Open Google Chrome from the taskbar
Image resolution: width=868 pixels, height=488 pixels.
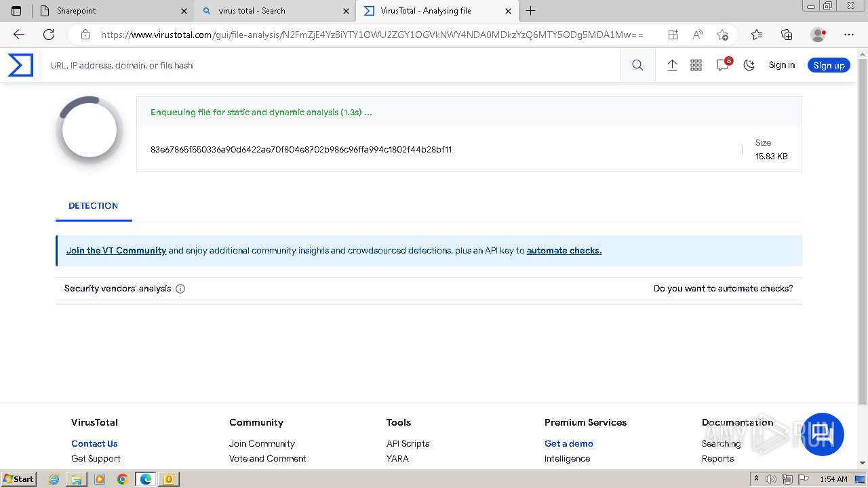click(x=122, y=479)
